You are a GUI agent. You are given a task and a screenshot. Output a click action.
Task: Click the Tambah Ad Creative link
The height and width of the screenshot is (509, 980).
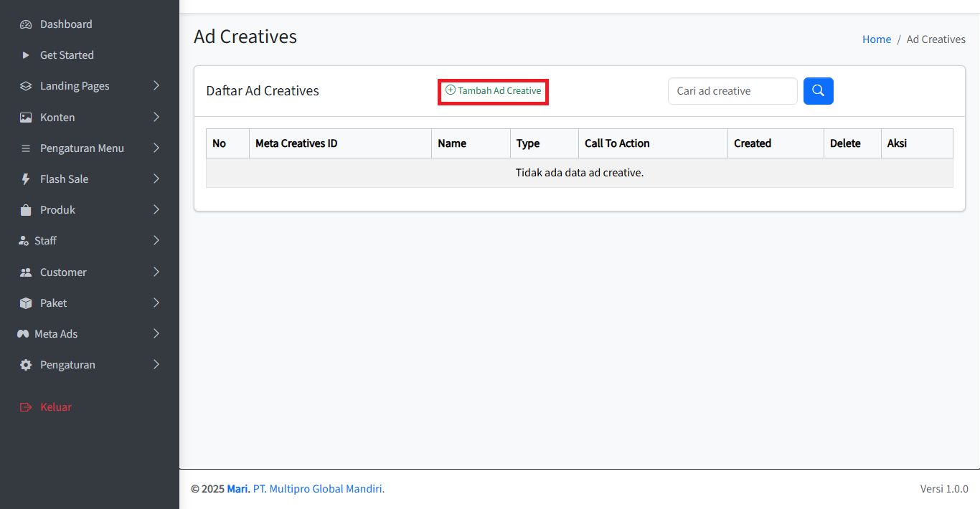[x=494, y=91]
